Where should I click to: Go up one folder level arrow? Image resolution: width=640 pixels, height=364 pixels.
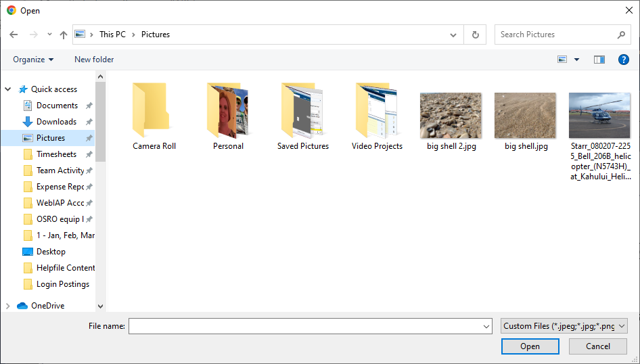[x=64, y=35]
